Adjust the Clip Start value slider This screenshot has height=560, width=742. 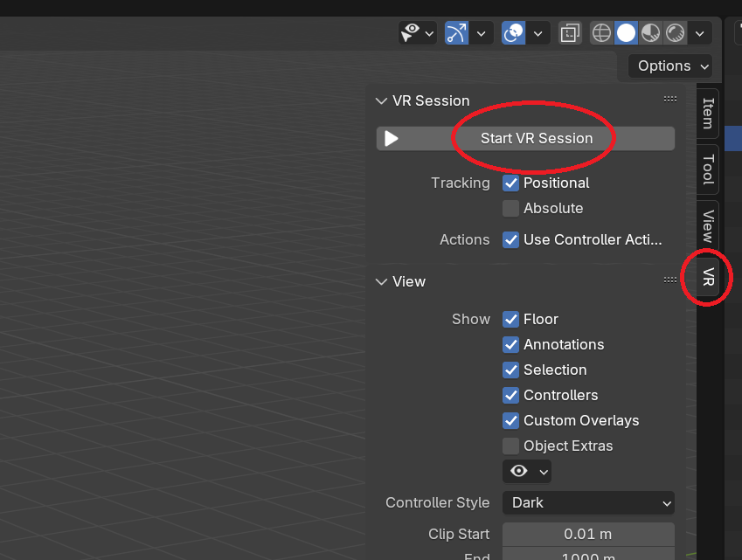click(587, 534)
